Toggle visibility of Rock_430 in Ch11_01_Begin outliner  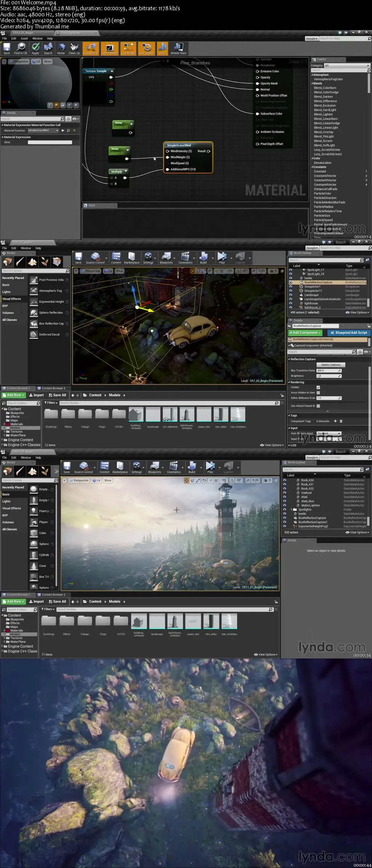(x=284, y=480)
